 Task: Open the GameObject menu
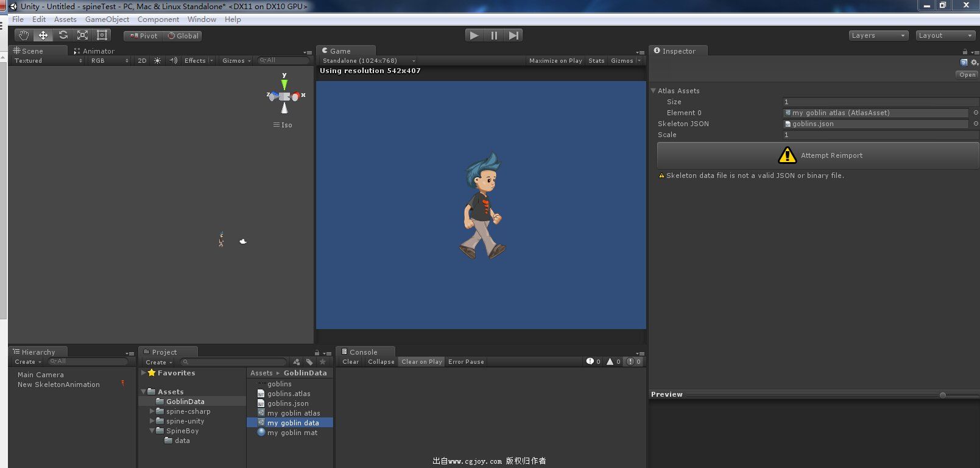pyautogui.click(x=107, y=19)
